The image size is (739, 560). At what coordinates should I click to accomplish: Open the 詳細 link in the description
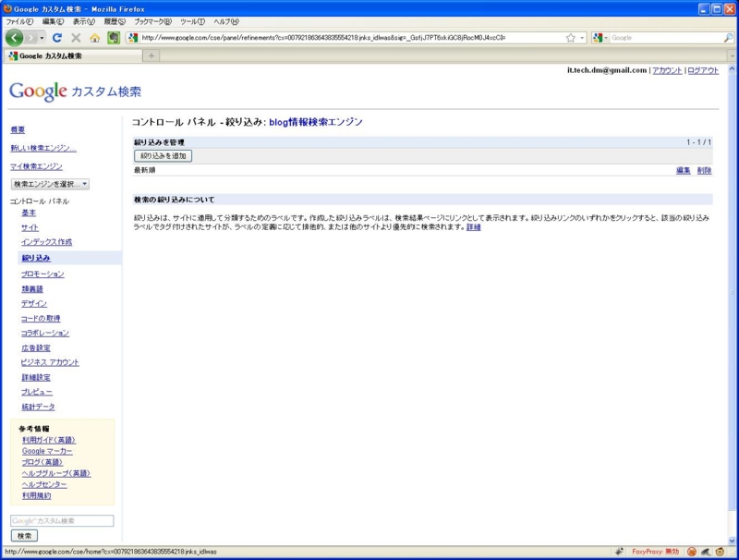point(474,227)
